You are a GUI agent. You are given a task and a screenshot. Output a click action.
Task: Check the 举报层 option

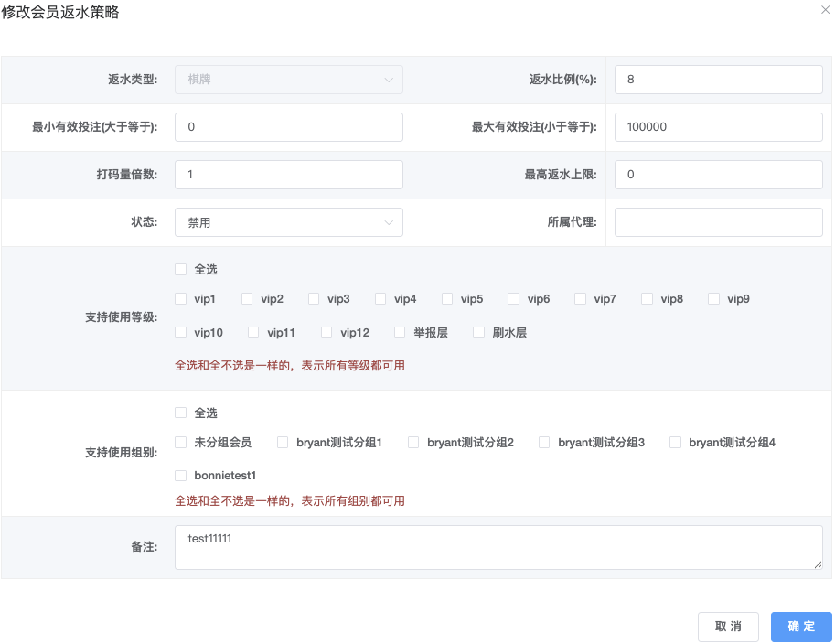(x=401, y=333)
